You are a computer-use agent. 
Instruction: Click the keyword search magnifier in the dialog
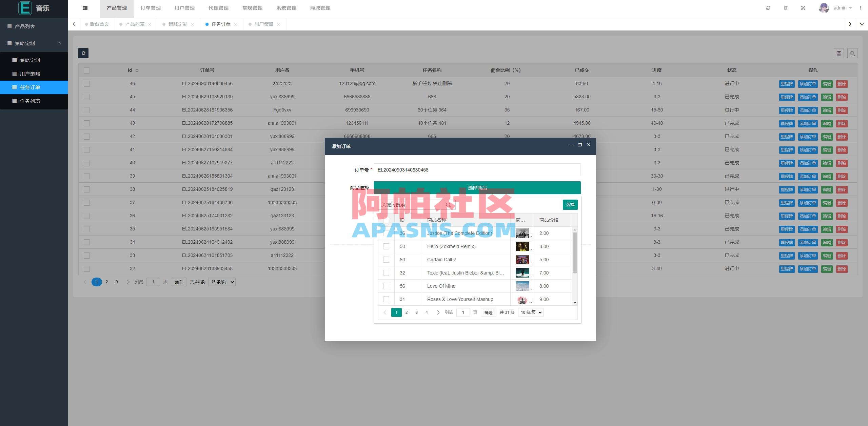click(448, 205)
